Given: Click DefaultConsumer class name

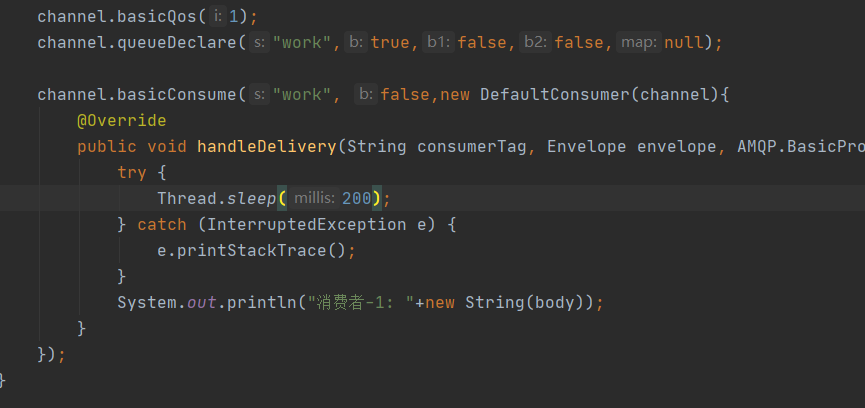Looking at the screenshot, I should [555, 94].
